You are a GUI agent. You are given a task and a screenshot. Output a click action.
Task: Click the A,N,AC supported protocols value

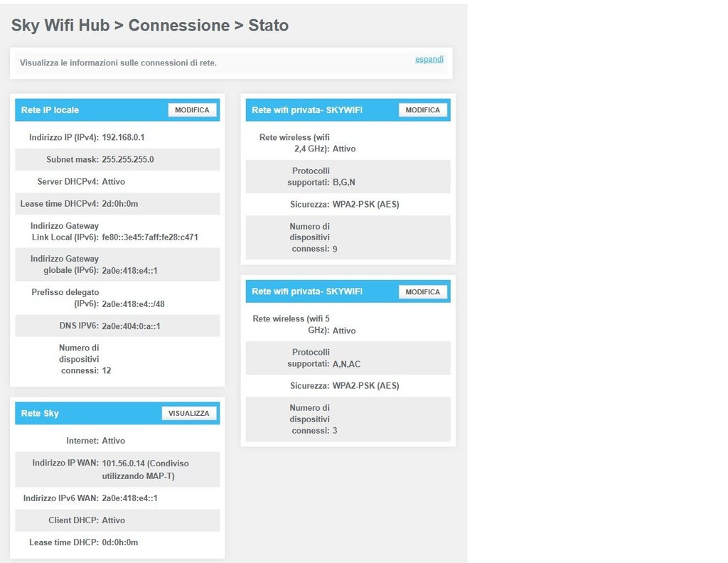pos(347,364)
